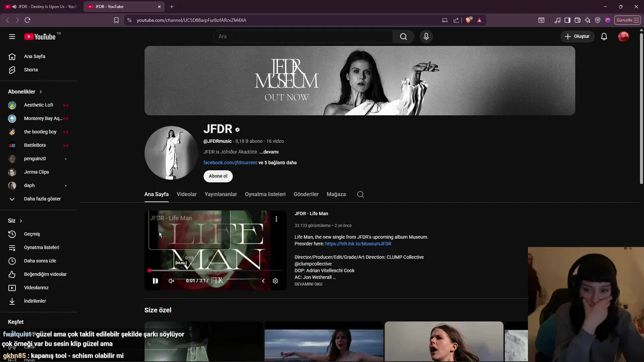Open JFDR - Life Man video title
This screenshot has width=644, height=362.
[x=311, y=214]
